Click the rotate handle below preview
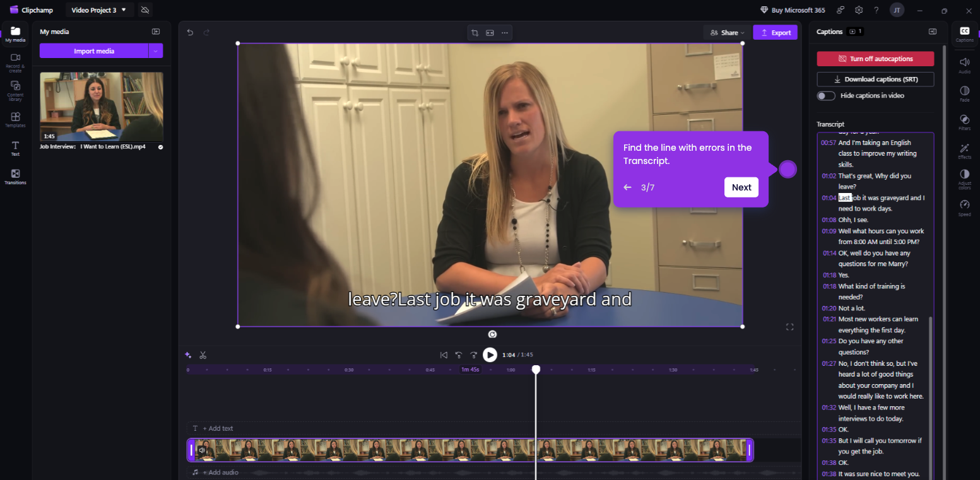Image resolution: width=980 pixels, height=480 pixels. (x=492, y=334)
